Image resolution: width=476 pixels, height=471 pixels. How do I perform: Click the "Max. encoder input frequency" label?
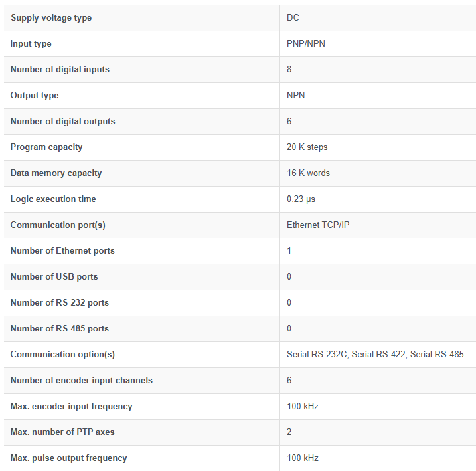[71, 407]
